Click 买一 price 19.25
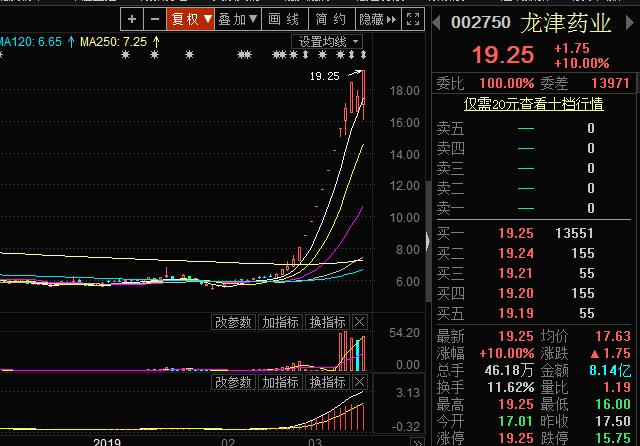 (516, 233)
